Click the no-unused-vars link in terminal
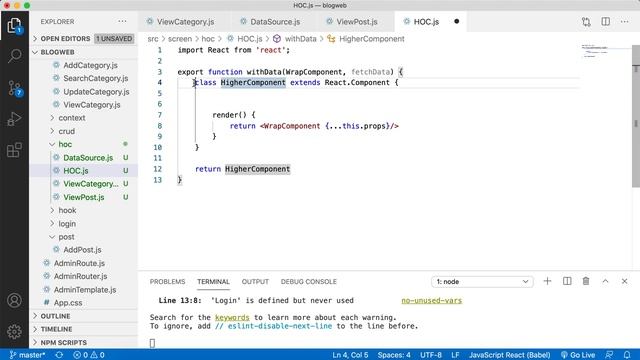This screenshot has height=360, width=640. 431,300
